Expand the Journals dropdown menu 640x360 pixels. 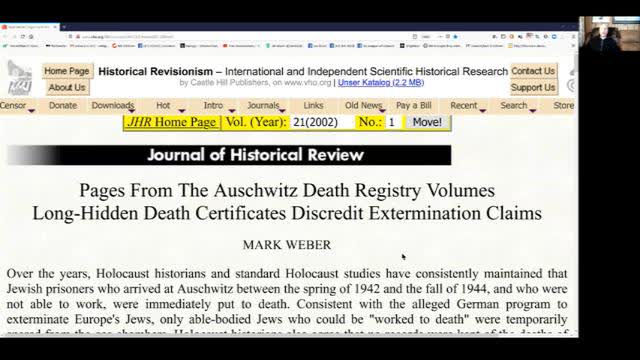265,105
